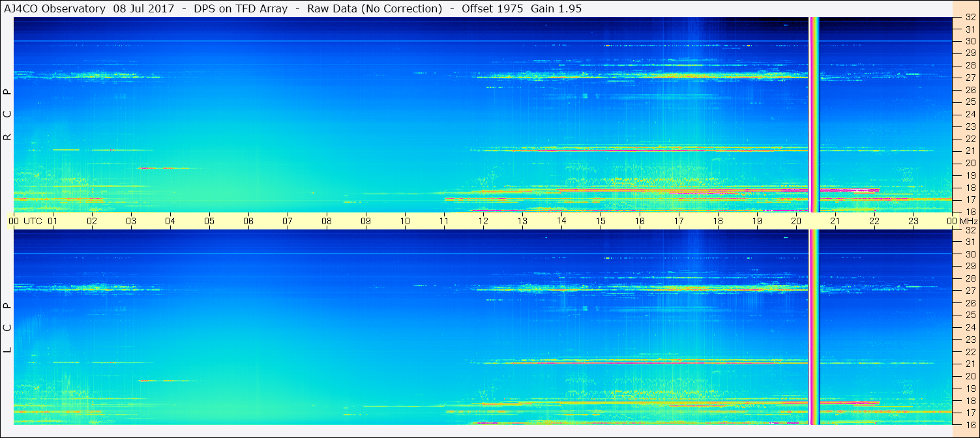
Task: Click the 22 MHz tick in LCP panel
Action: pyautogui.click(x=970, y=352)
